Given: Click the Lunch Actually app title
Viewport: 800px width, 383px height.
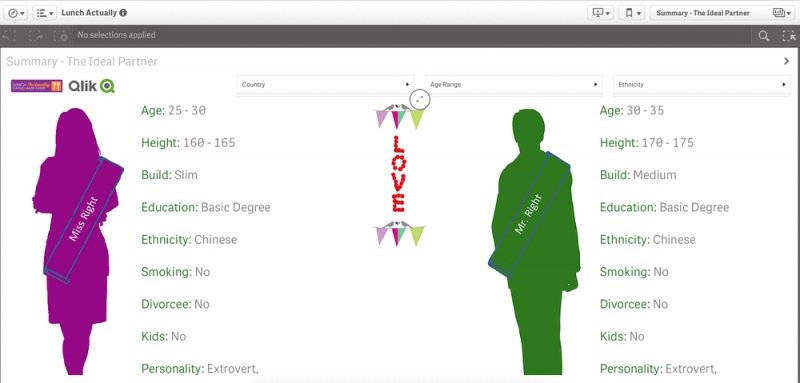Looking at the screenshot, I should point(89,13).
